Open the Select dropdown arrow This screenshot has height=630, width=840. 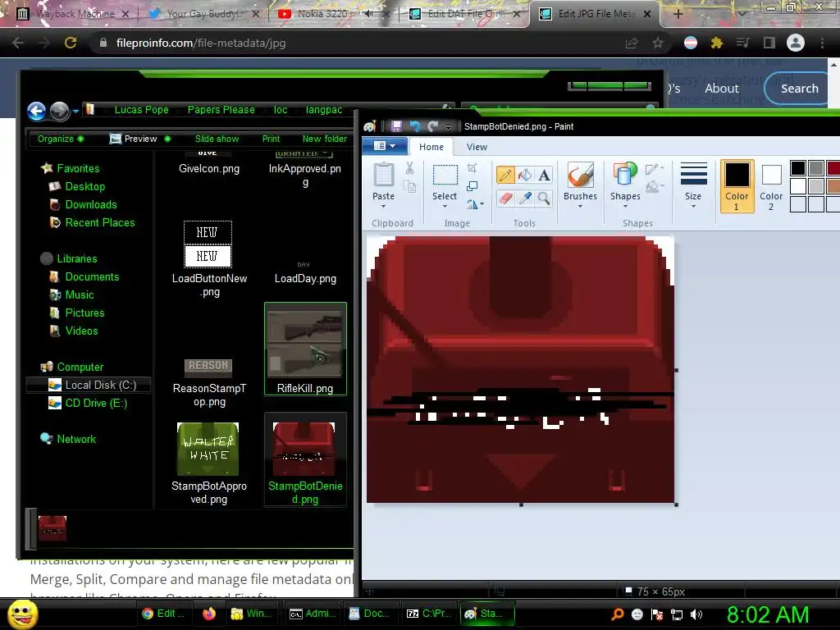click(445, 206)
